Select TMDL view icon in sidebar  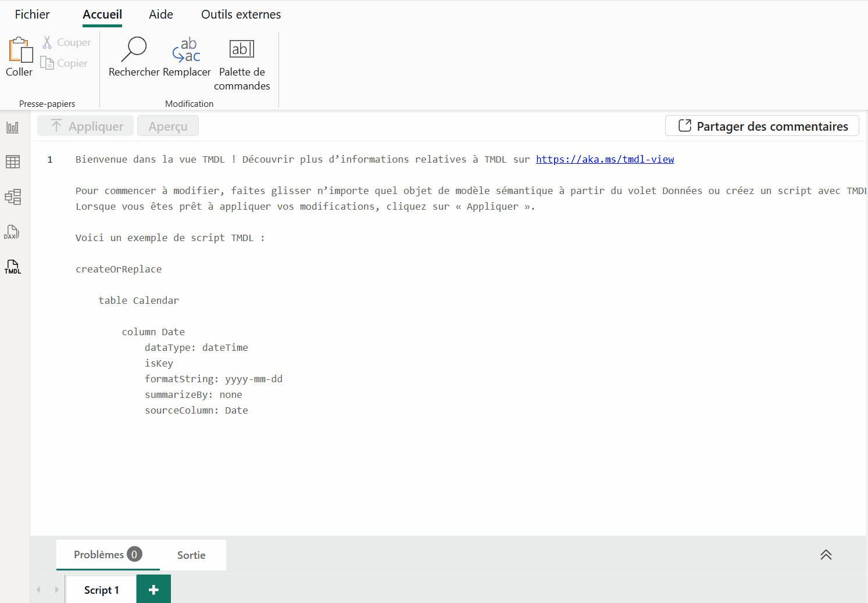pos(13,267)
